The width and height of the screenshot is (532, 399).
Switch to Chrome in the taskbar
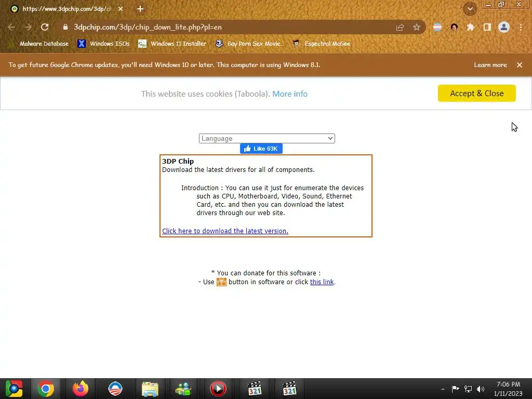point(46,389)
